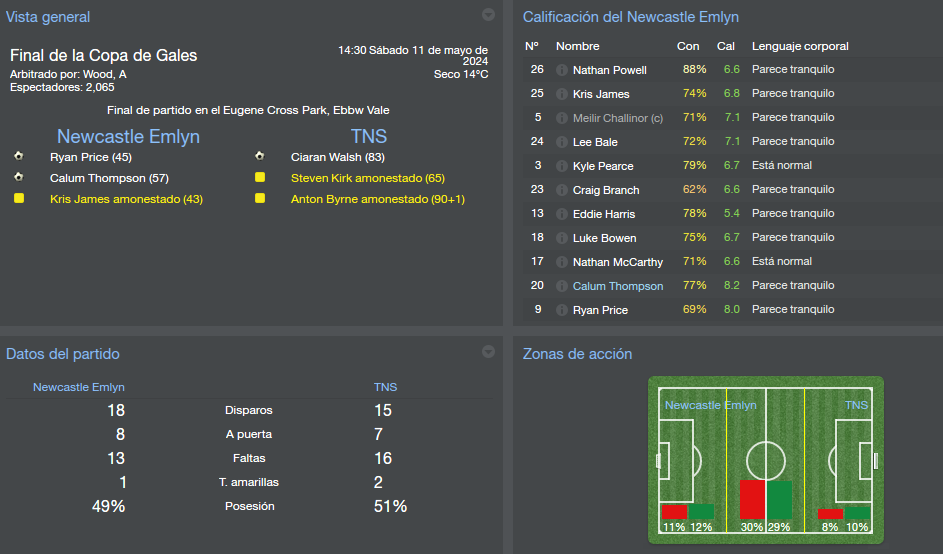
Task: Click the Calificación del Newcastle Emlyn panel title
Action: click(x=631, y=17)
